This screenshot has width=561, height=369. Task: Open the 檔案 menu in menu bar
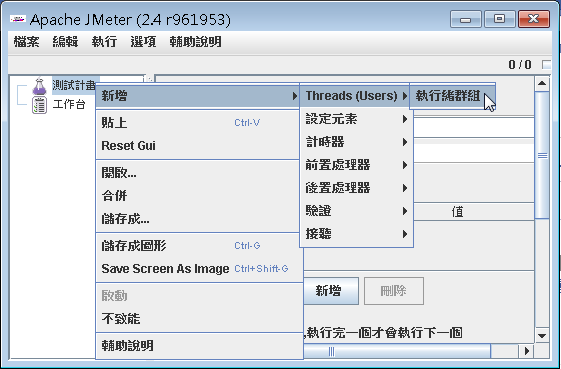point(26,42)
